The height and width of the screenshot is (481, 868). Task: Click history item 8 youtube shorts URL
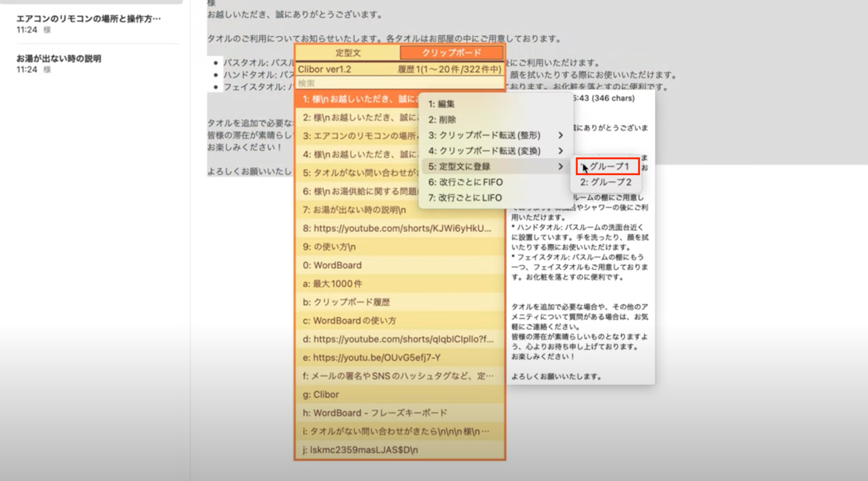[397, 229]
